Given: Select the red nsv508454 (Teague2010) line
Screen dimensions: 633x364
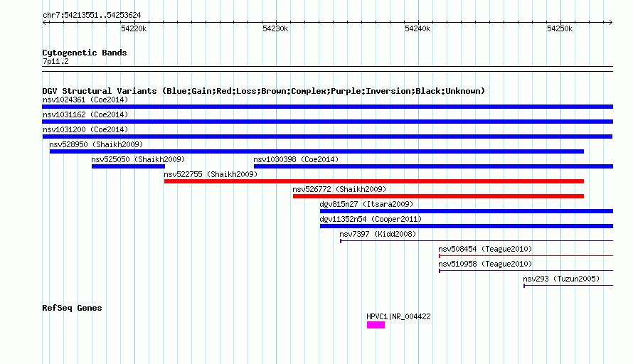Looking at the screenshot, I should point(526,256).
